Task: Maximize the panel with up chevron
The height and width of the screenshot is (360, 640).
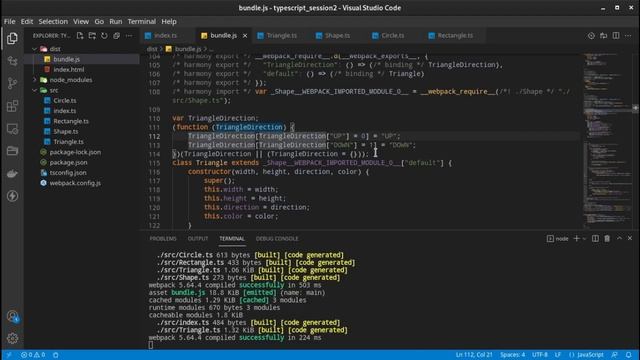Action: point(619,238)
